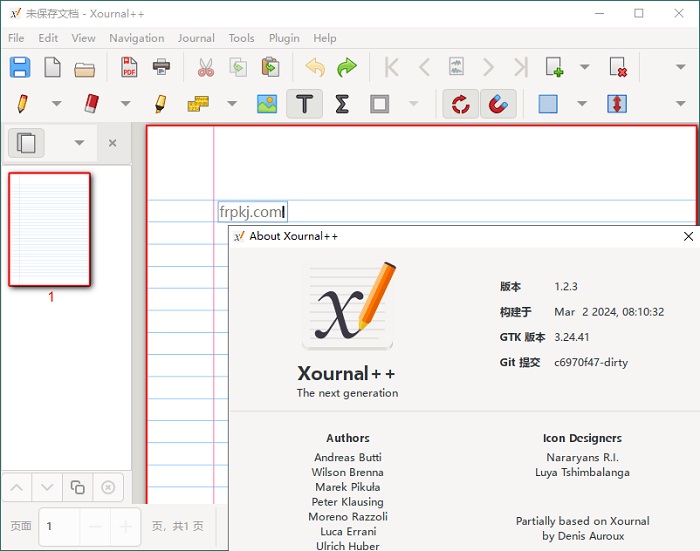700x551 pixels.
Task: Click the version number 1.2.3
Action: click(x=566, y=287)
